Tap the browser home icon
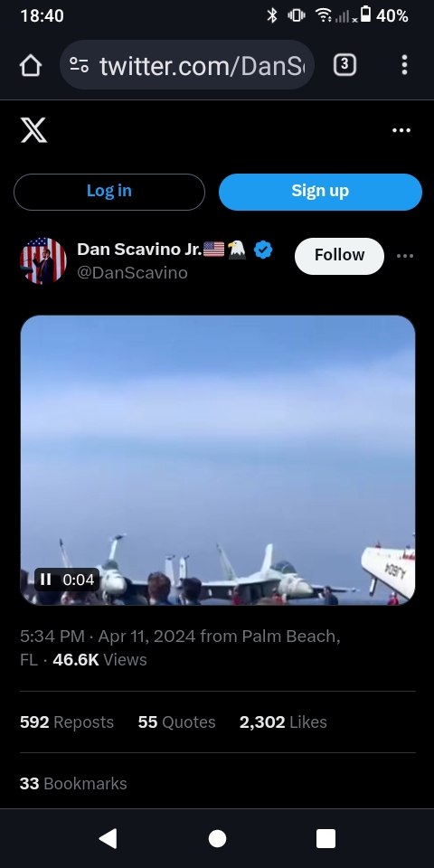The image size is (434, 868). point(31,65)
